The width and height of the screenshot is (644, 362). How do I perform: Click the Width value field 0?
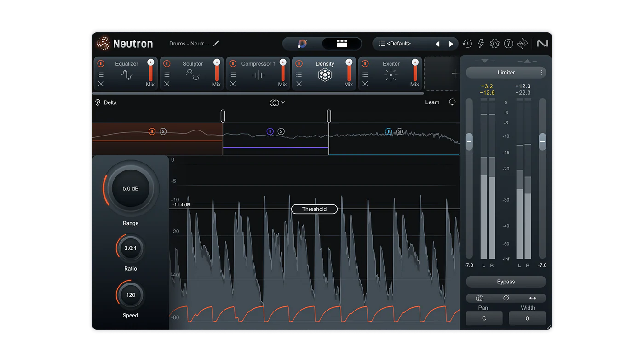pyautogui.click(x=527, y=318)
